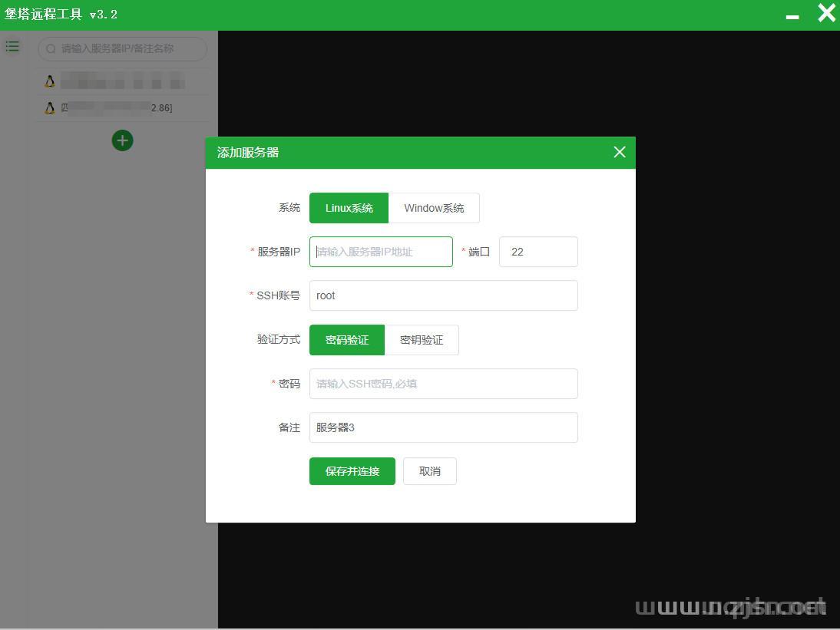Click the 密码 SSH password field

point(443,384)
